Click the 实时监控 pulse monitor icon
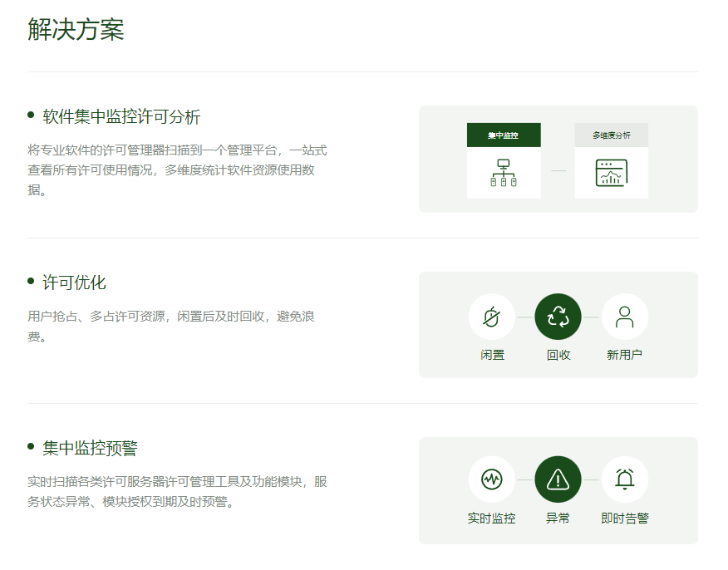Screen dimensions: 728x570 coord(492,479)
